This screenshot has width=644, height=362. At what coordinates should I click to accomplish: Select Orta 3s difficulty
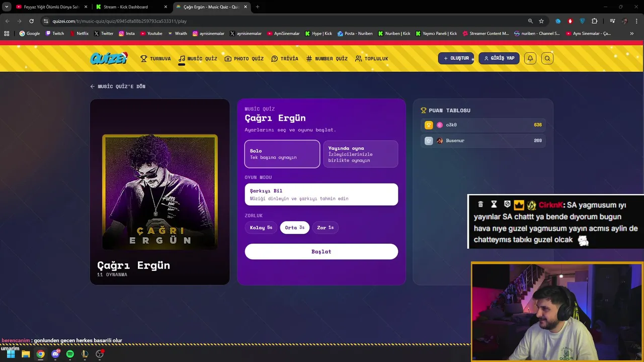click(x=295, y=228)
